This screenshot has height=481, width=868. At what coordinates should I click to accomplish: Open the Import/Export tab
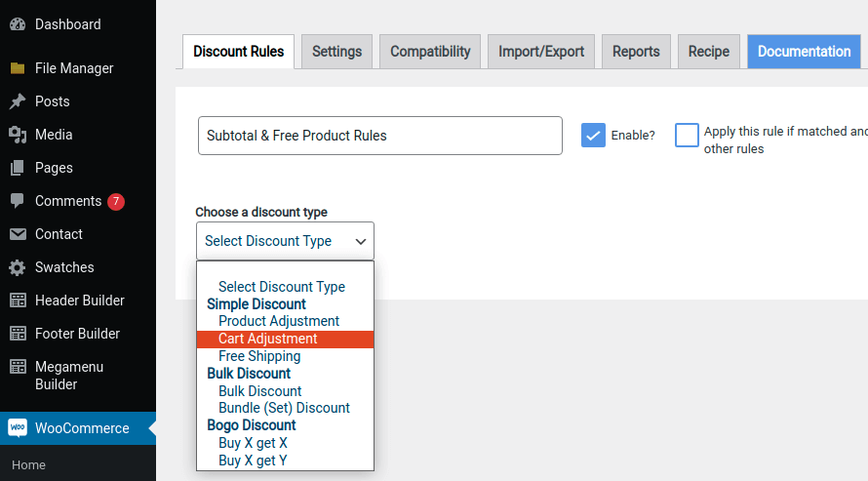(541, 52)
